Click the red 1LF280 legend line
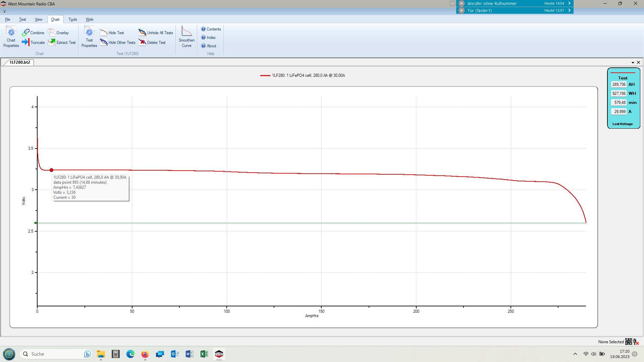Screen dimensions: 644x362 tap(265, 76)
